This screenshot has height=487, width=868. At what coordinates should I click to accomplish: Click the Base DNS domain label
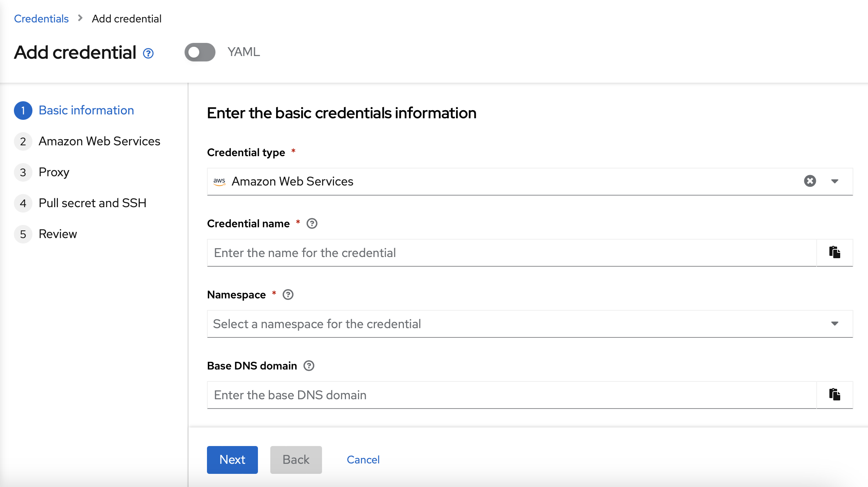[x=252, y=366]
